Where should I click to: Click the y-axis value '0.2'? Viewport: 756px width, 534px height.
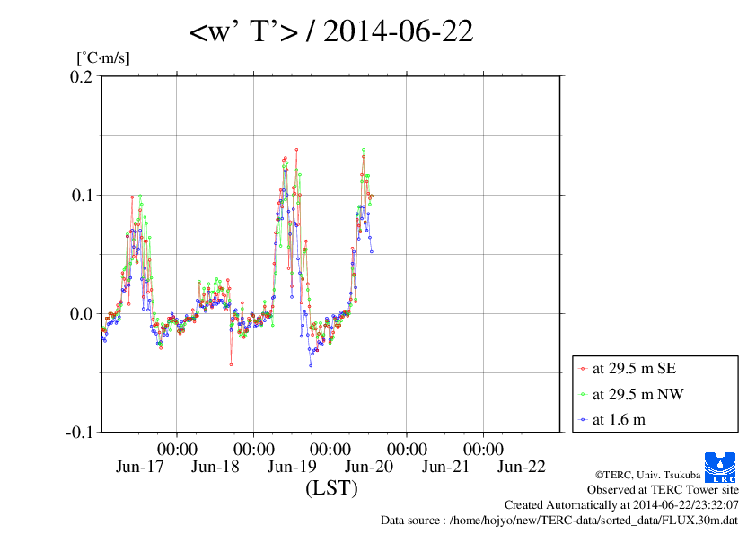click(81, 76)
